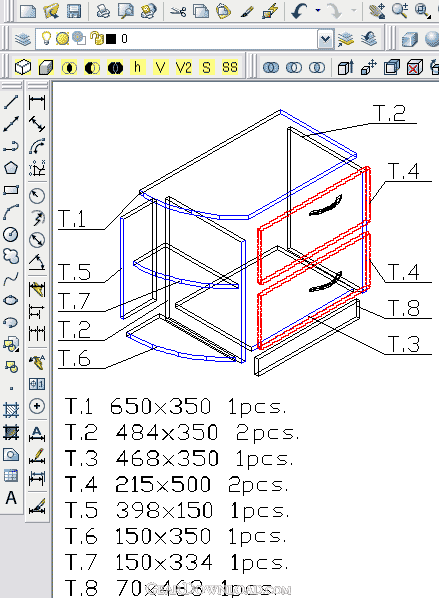Click the 'T.6 150x350 1pcs.' list line
Screen dimensions: 439x598
point(175,537)
